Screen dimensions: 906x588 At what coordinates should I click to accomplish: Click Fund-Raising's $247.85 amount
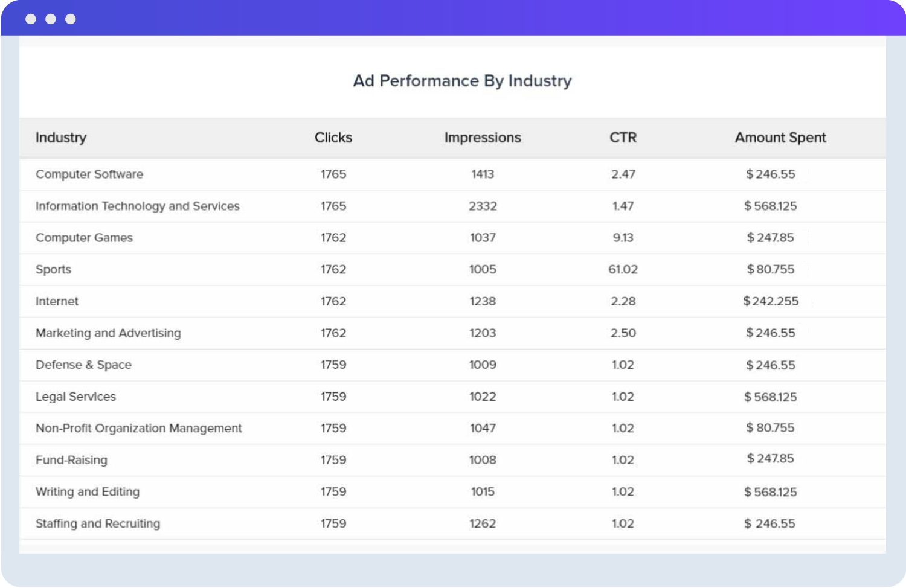[771, 459]
